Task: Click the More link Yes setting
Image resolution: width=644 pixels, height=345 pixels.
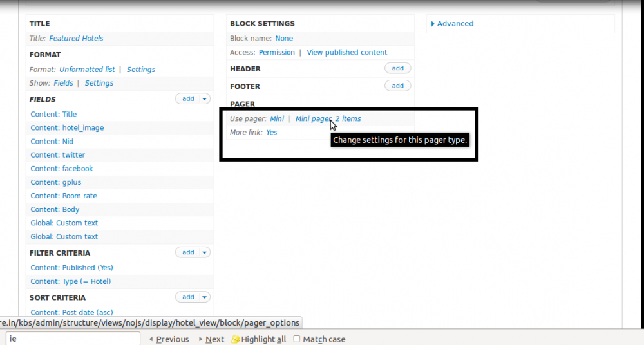Action: coord(271,133)
